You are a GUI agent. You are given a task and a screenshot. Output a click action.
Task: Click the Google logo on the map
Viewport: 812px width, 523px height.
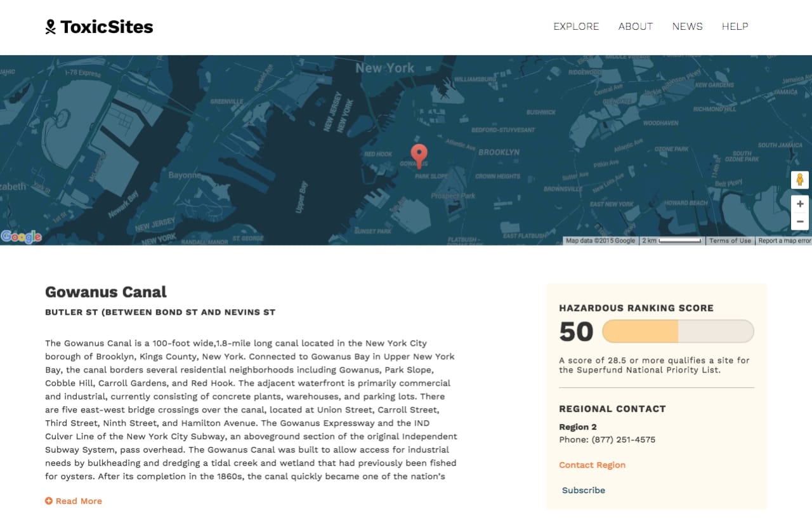click(x=22, y=236)
